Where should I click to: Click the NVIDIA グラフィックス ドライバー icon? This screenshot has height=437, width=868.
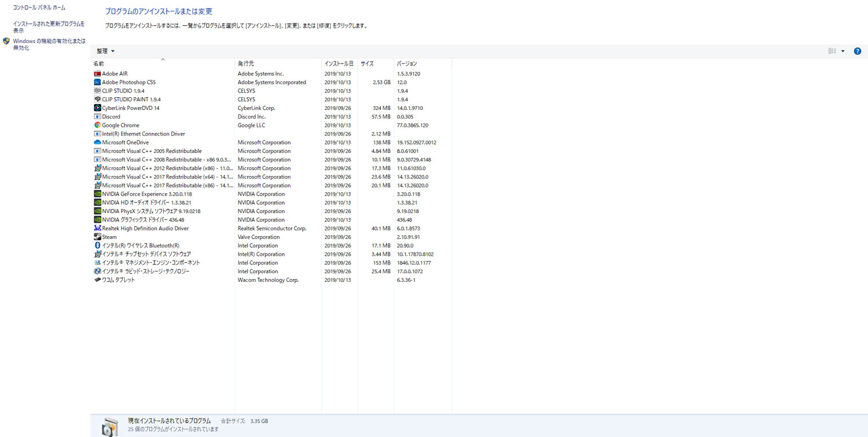97,219
